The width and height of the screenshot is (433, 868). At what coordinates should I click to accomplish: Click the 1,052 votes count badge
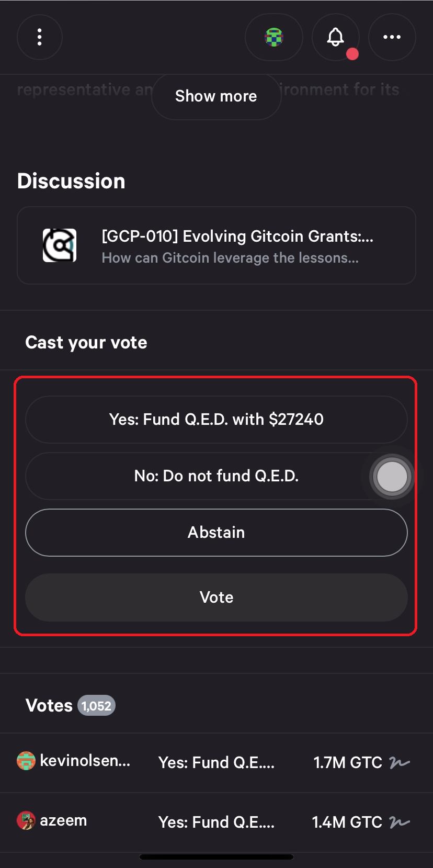[x=96, y=706]
